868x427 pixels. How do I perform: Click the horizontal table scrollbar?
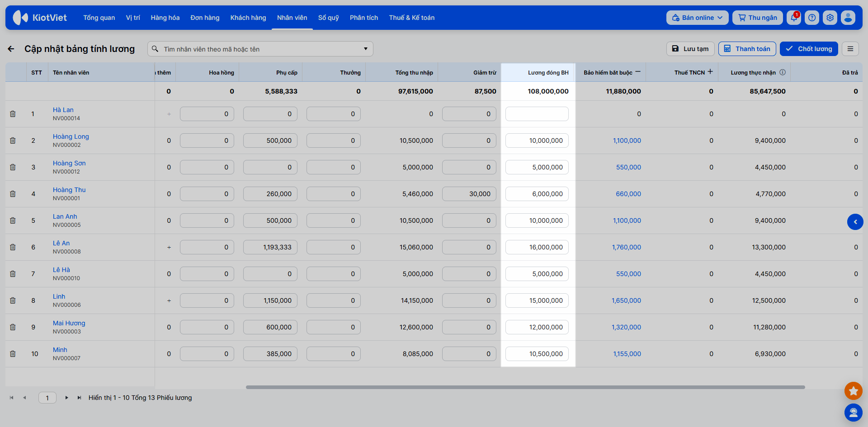pos(525,387)
